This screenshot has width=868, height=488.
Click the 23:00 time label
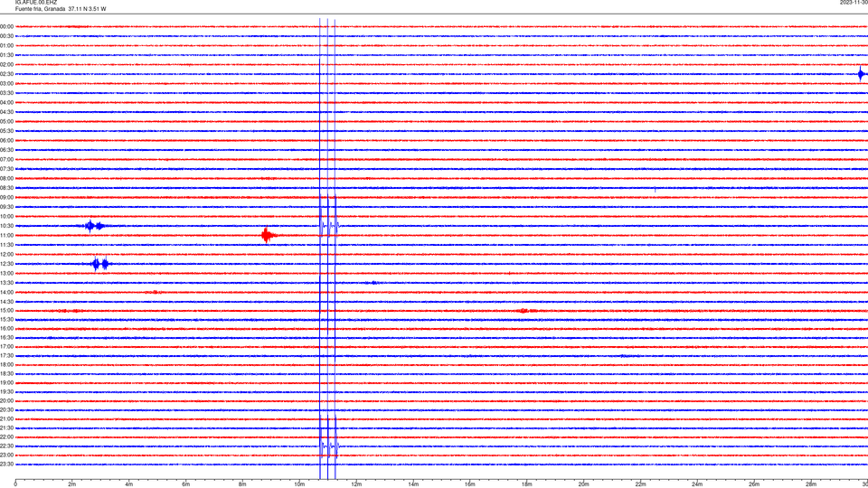6,455
